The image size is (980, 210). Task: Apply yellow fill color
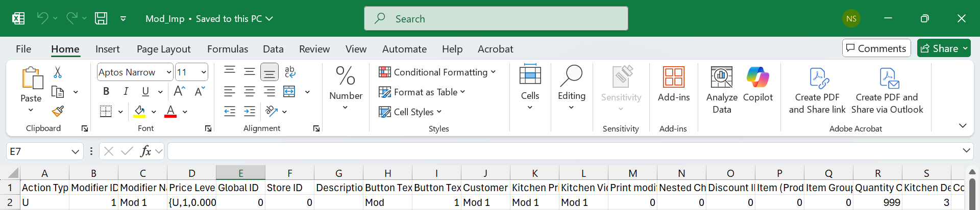pyautogui.click(x=139, y=111)
